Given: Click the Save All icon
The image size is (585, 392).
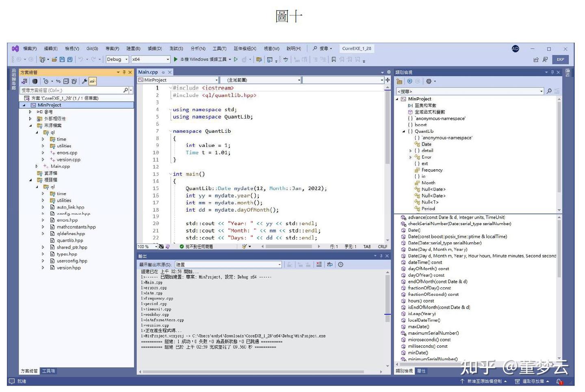Looking at the screenshot, I should pos(70,59).
